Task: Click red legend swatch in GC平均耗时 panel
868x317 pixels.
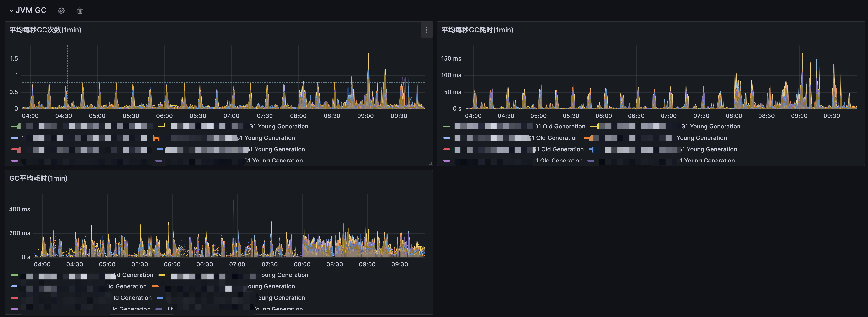Action: click(x=14, y=298)
